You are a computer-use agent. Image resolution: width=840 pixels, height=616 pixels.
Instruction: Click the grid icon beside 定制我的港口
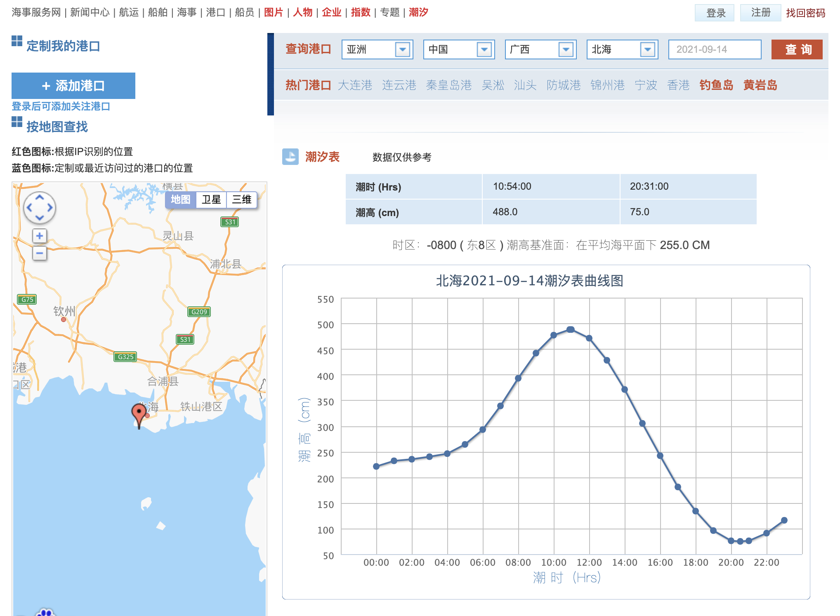point(16,42)
